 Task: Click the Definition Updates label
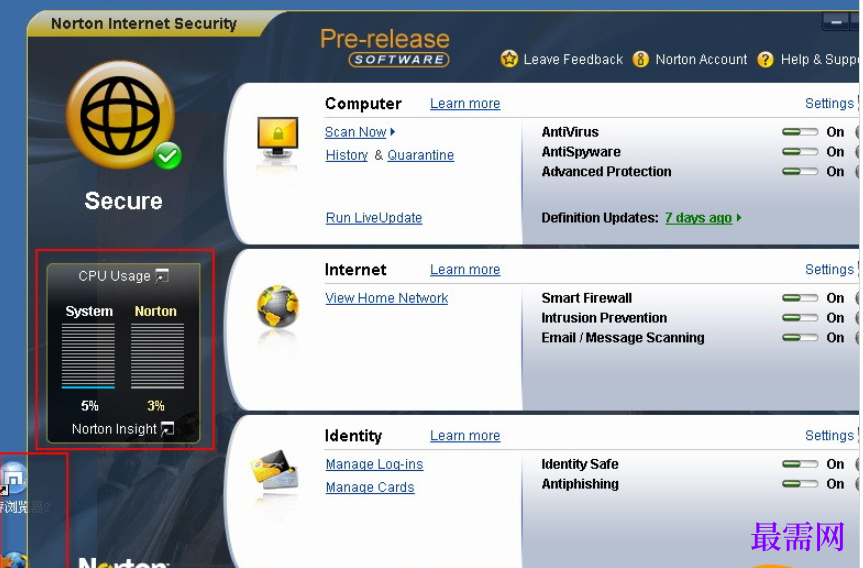tap(599, 218)
